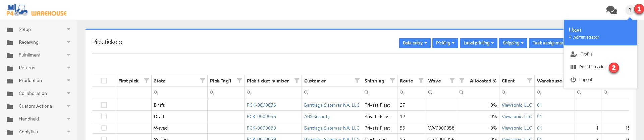
Task: Click the P4 Warehouse logo
Action: click(x=36, y=10)
